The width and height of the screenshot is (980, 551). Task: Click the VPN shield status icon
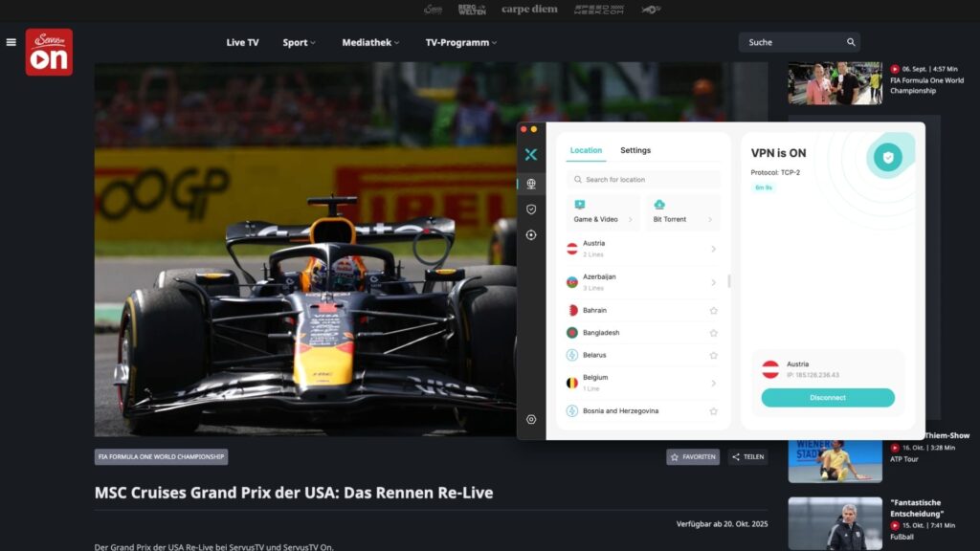887,158
